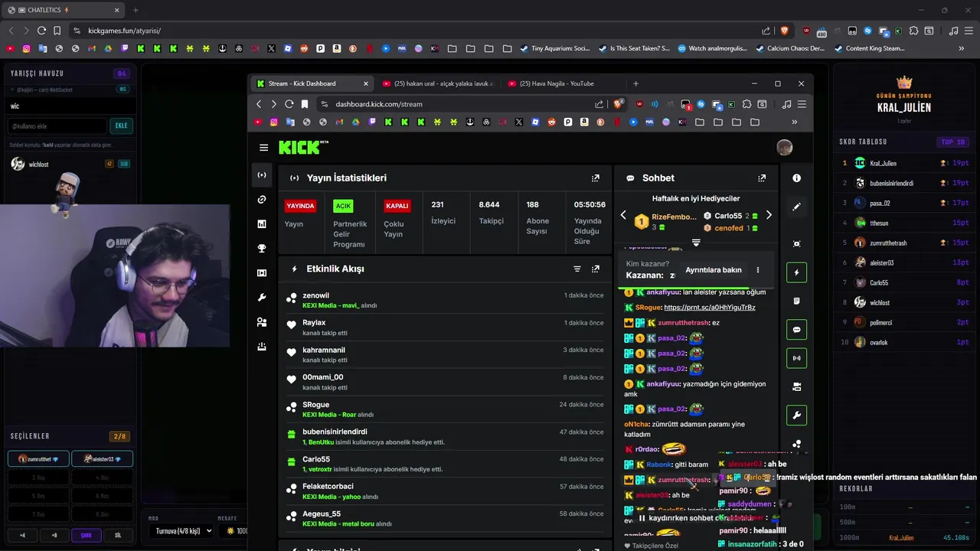Click the TOP 10 scoreboard badge
The image size is (980, 551).
click(953, 142)
